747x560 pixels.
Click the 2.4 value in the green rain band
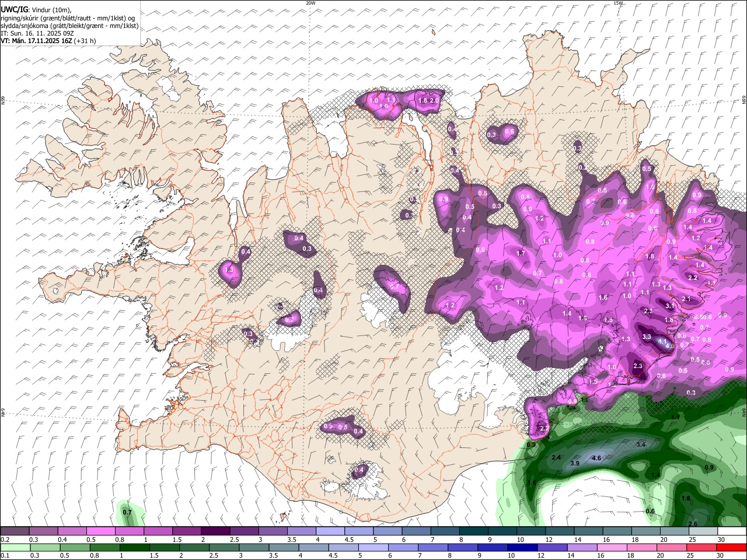(x=556, y=457)
